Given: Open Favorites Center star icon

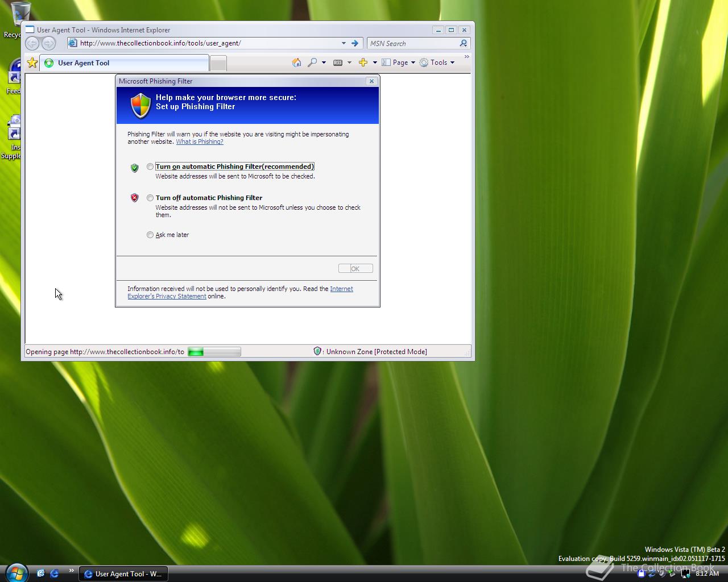Looking at the screenshot, I should (32, 63).
